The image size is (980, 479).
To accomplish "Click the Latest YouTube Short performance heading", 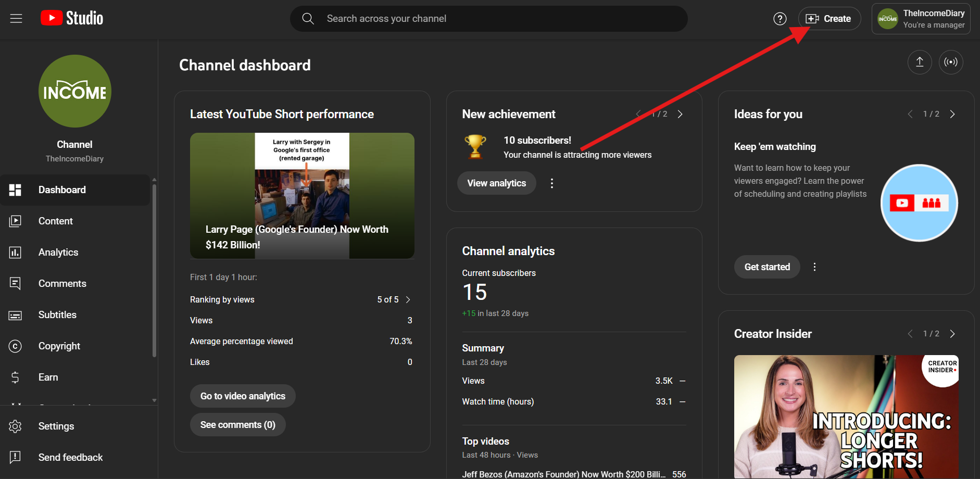I will pos(282,114).
